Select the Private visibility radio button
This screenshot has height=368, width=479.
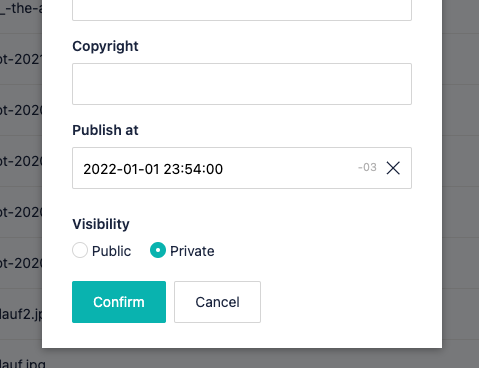coord(158,250)
